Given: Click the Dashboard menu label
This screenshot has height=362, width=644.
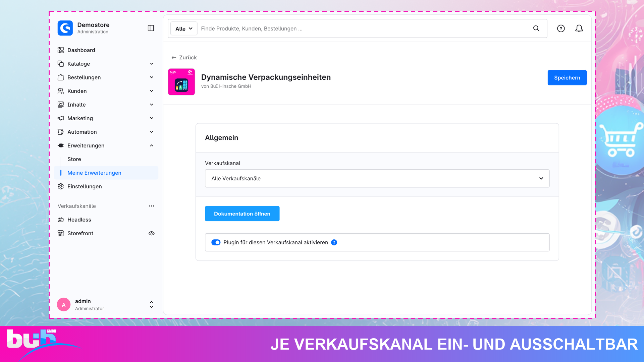Looking at the screenshot, I should coord(81,50).
